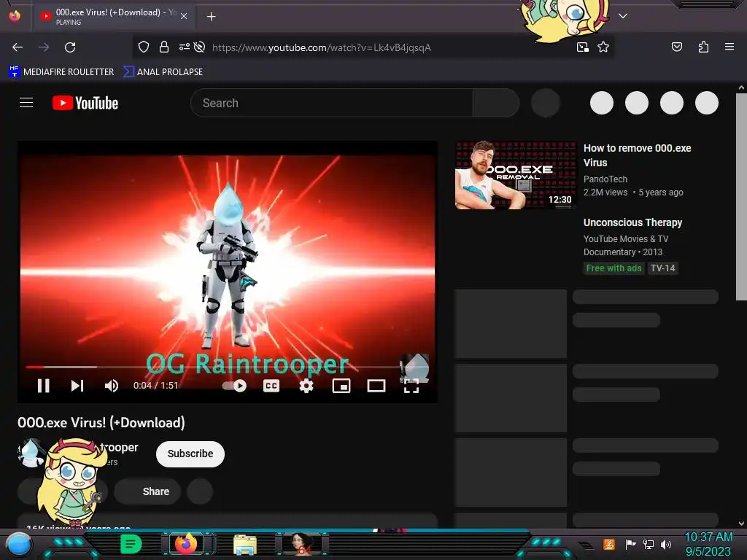Open the video settings gear

pyautogui.click(x=306, y=386)
